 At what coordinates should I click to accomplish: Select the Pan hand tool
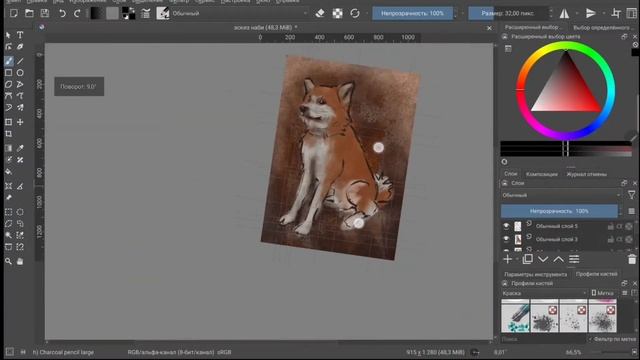pos(20,261)
